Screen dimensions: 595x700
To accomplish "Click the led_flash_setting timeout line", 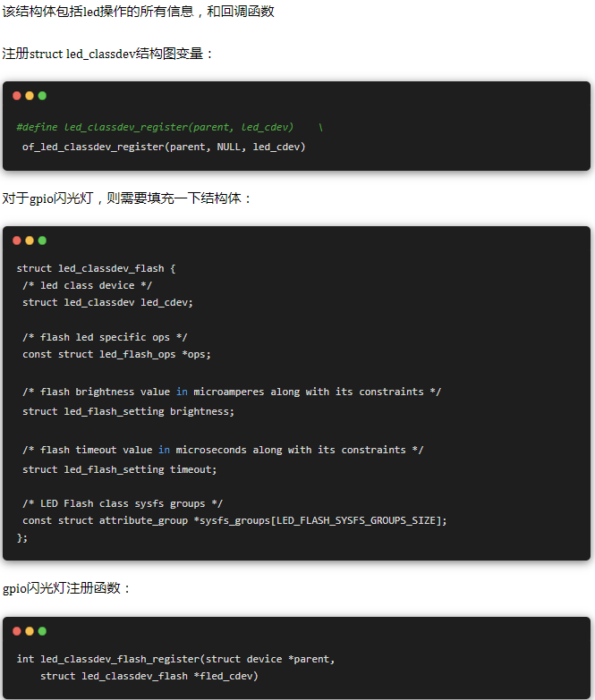I will click(x=119, y=469).
